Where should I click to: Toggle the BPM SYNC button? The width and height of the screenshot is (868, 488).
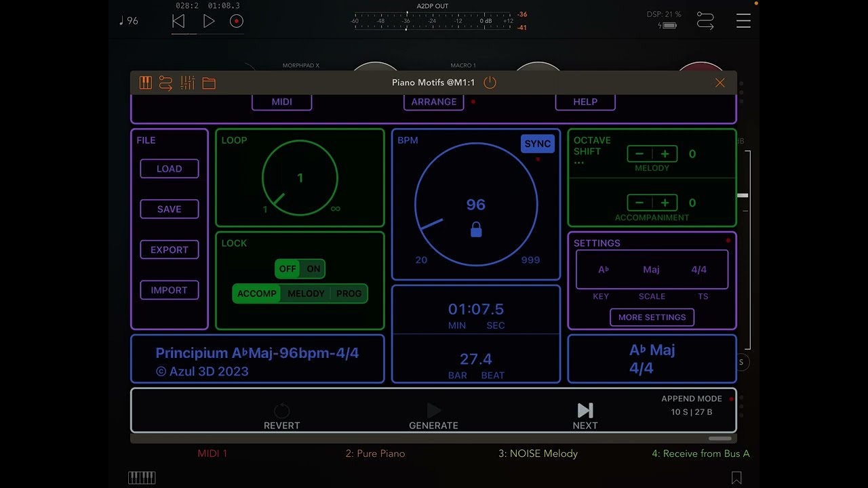pyautogui.click(x=538, y=144)
